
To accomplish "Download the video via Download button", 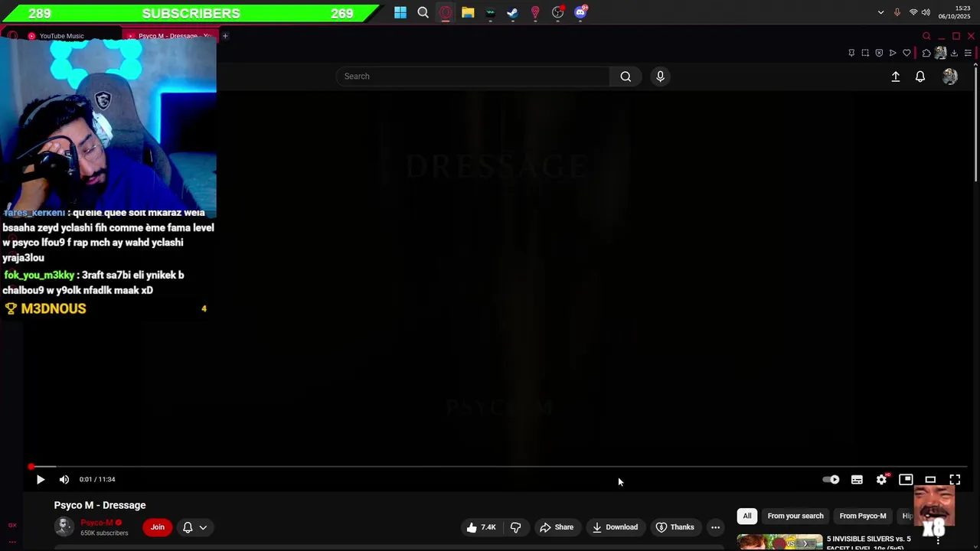I will (x=615, y=527).
